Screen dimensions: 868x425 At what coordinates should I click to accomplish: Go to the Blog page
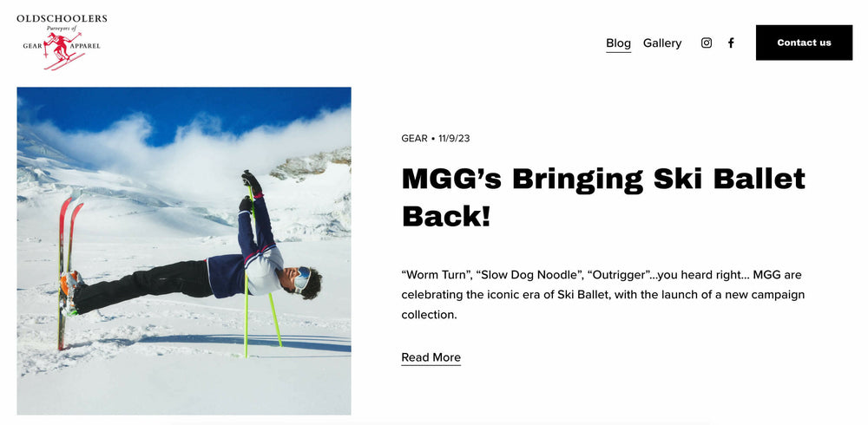pyautogui.click(x=618, y=42)
